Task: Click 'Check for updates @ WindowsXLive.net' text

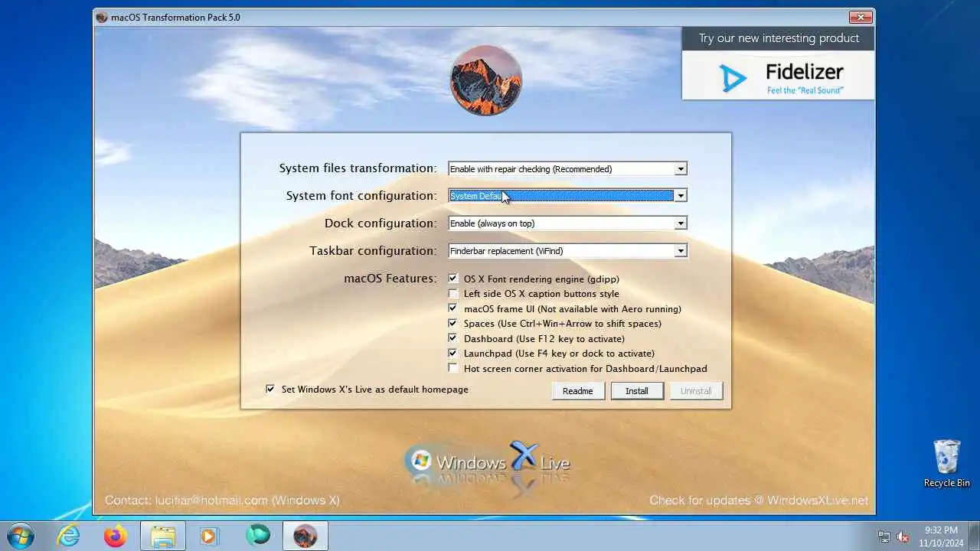Action: pos(759,500)
